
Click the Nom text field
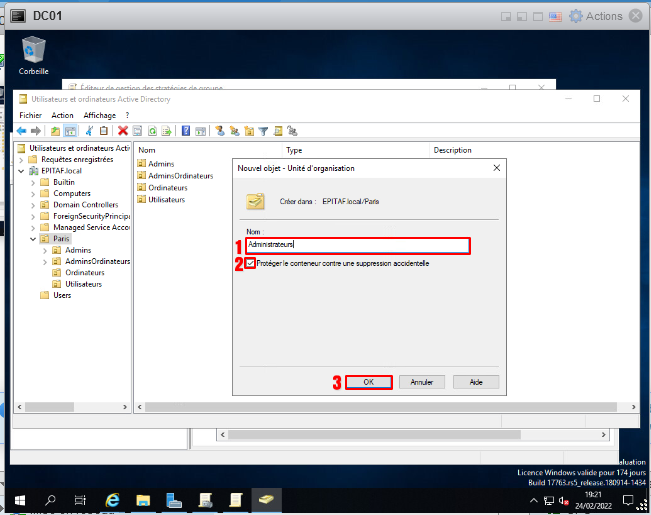(x=357, y=245)
